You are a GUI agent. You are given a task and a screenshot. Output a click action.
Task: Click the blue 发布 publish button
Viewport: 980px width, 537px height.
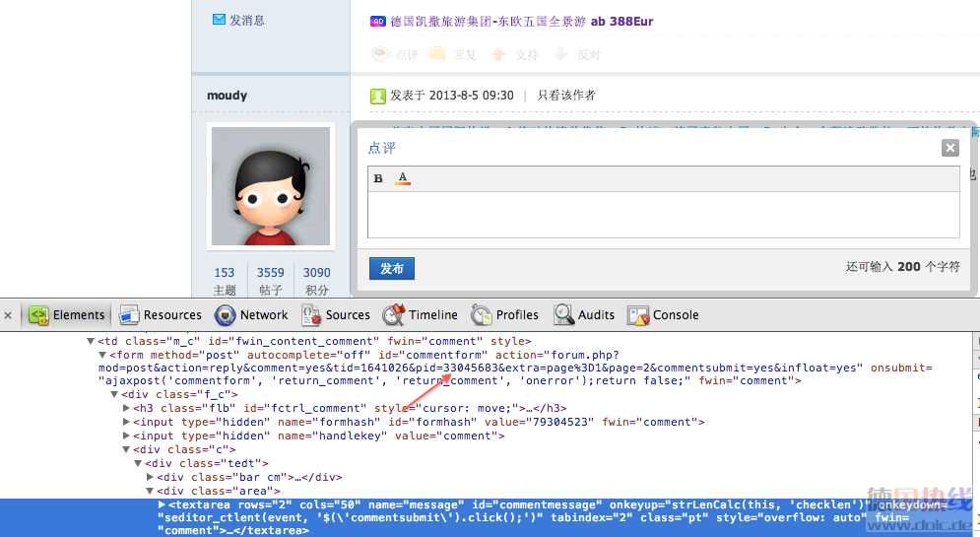[391, 268]
